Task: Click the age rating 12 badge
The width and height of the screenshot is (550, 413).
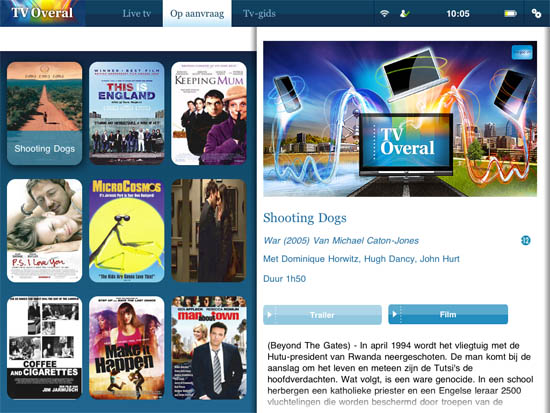Action: click(x=525, y=240)
